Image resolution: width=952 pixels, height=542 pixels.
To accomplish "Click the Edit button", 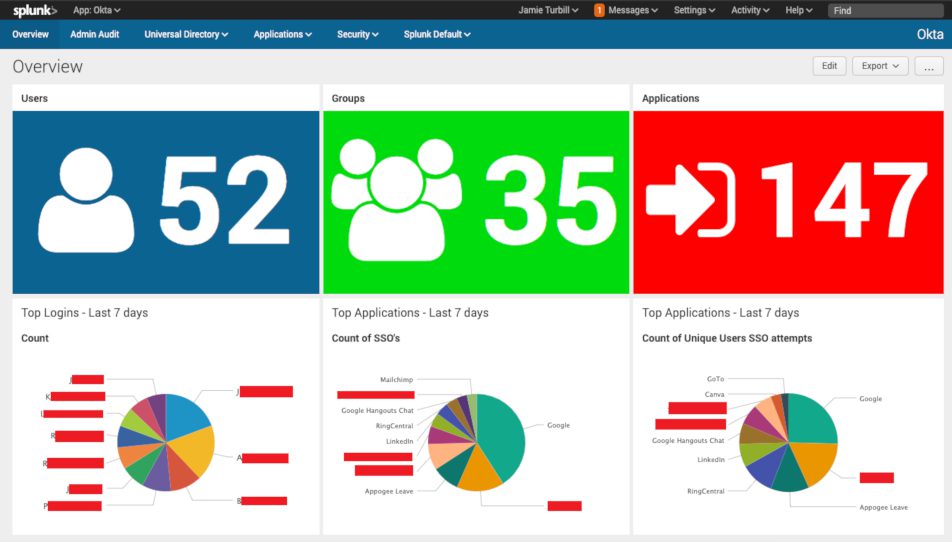I will 829,66.
